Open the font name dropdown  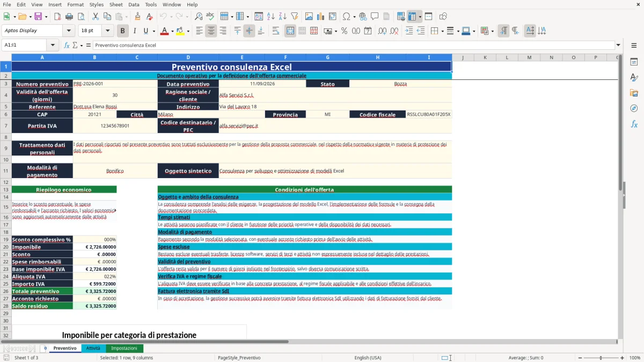coord(68,31)
